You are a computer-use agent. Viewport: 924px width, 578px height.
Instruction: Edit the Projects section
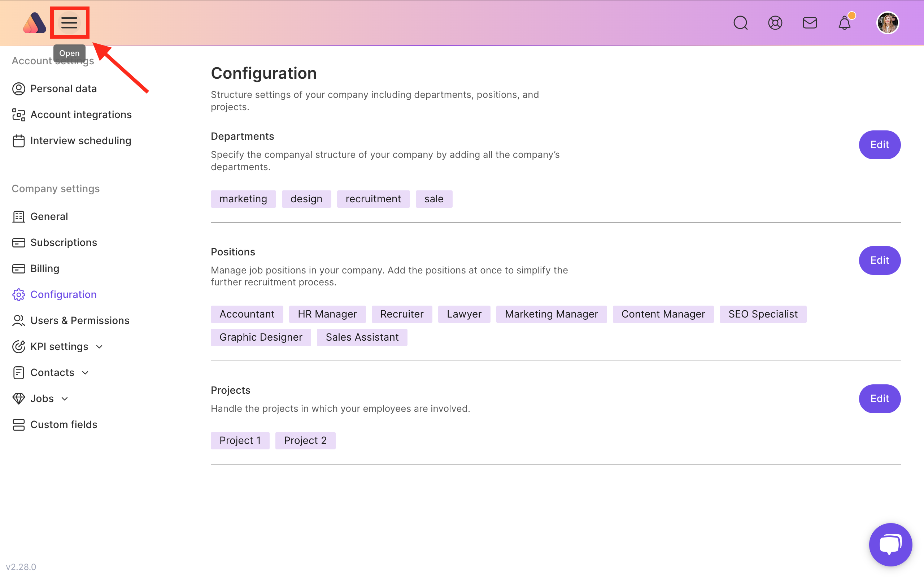(880, 398)
